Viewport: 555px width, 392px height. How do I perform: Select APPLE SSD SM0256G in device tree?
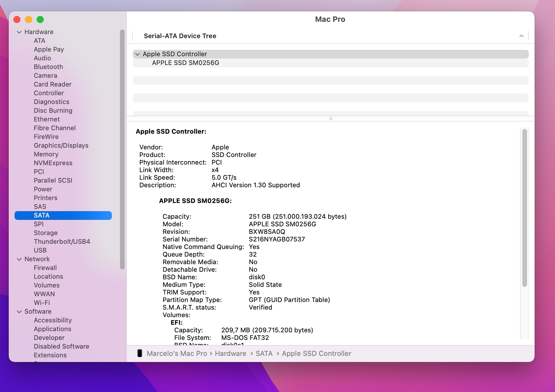[x=185, y=63]
